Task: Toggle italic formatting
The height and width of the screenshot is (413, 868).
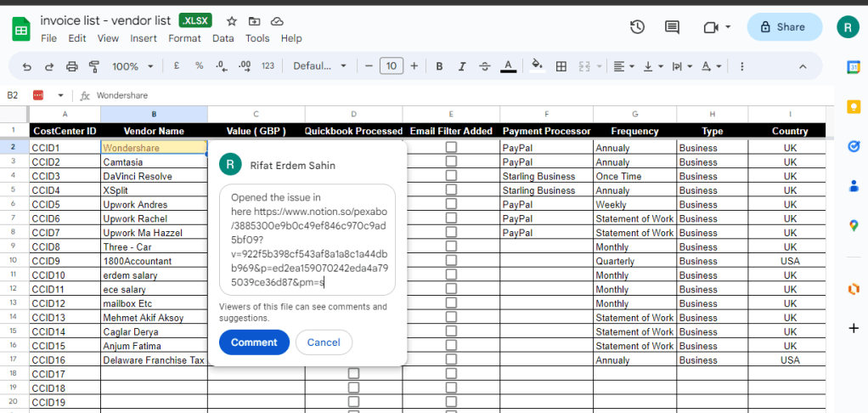Action: click(x=462, y=66)
